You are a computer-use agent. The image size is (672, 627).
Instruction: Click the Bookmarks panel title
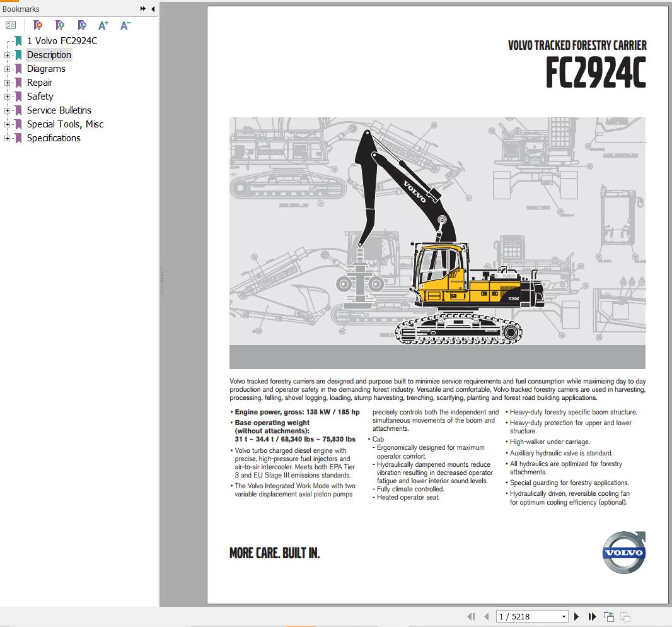[21, 9]
